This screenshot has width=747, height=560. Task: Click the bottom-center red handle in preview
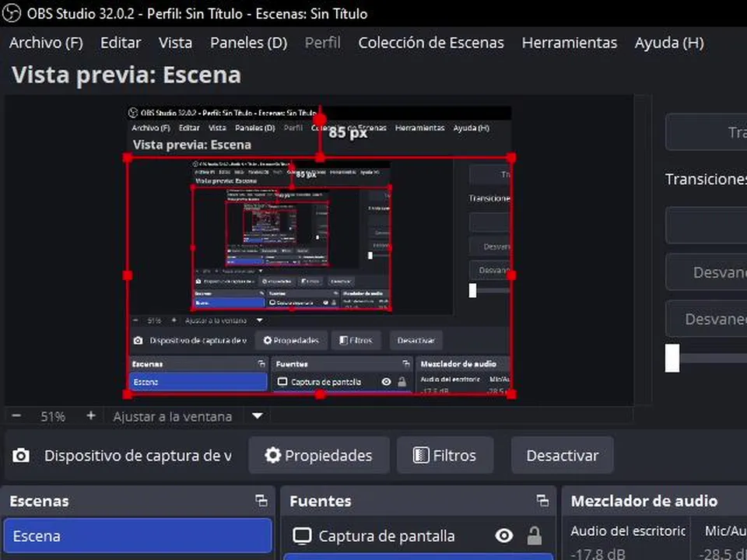click(320, 394)
